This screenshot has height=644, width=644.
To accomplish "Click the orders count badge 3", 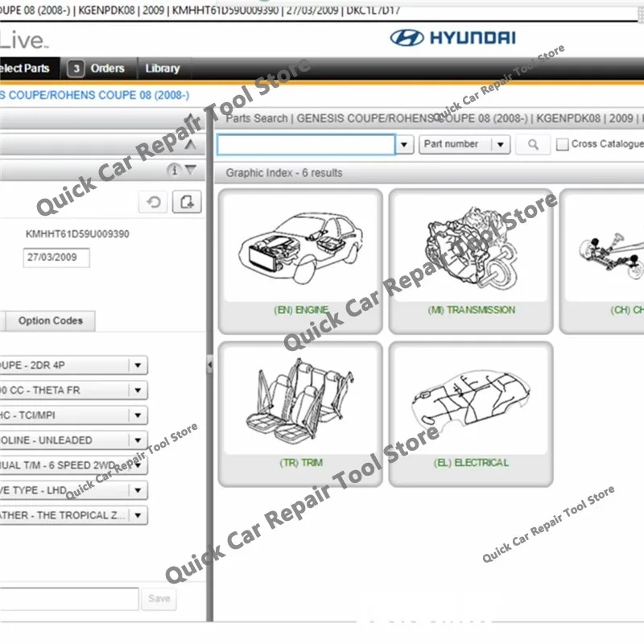I will 76,68.
